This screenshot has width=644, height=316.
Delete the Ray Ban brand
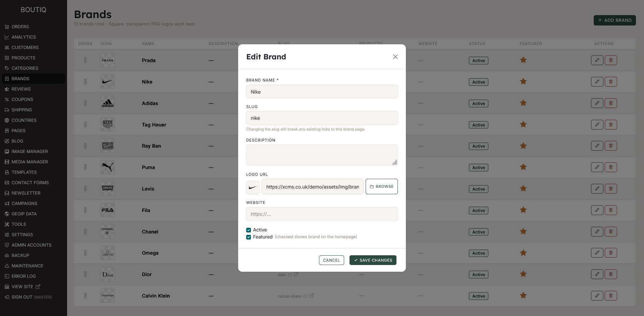coord(611,146)
